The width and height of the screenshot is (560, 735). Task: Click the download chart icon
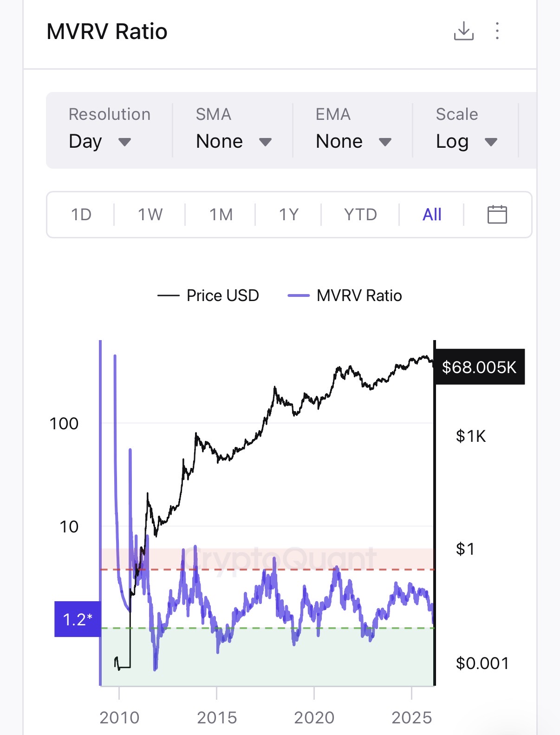point(463,31)
